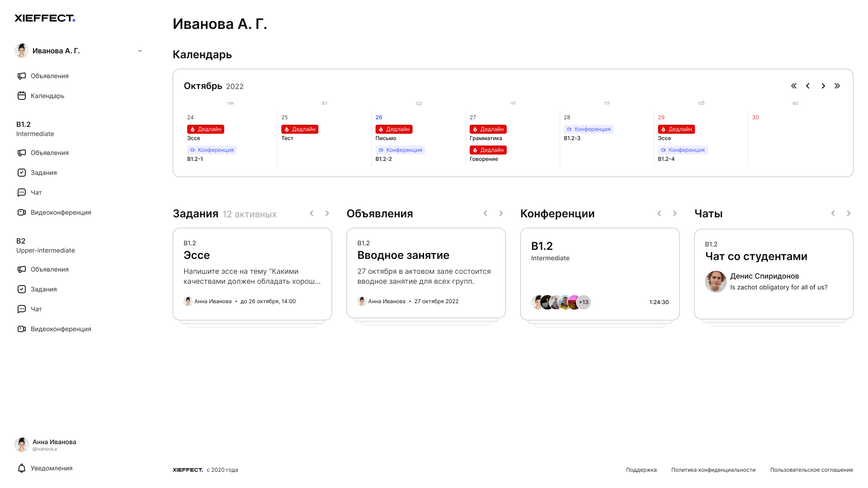Next arrow in Задания section
The height and width of the screenshot is (488, 868).
(x=327, y=213)
